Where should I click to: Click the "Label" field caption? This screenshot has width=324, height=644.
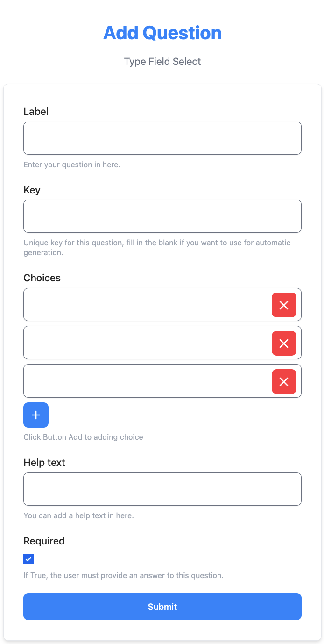pos(36,111)
